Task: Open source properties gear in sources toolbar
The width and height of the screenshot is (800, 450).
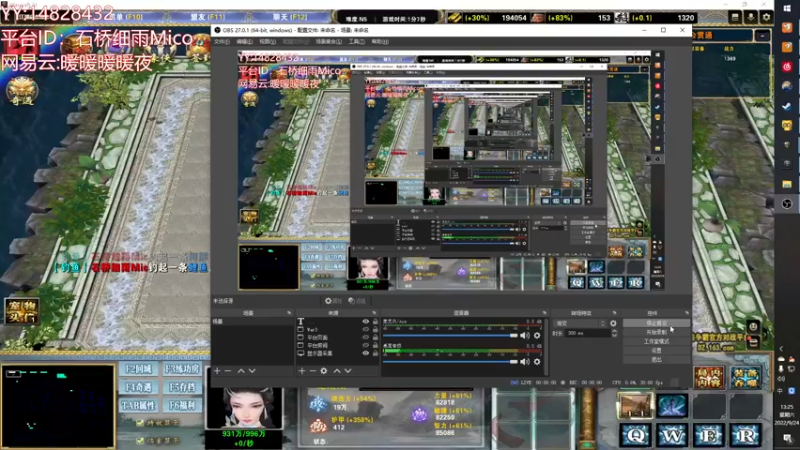Action: coord(323,371)
